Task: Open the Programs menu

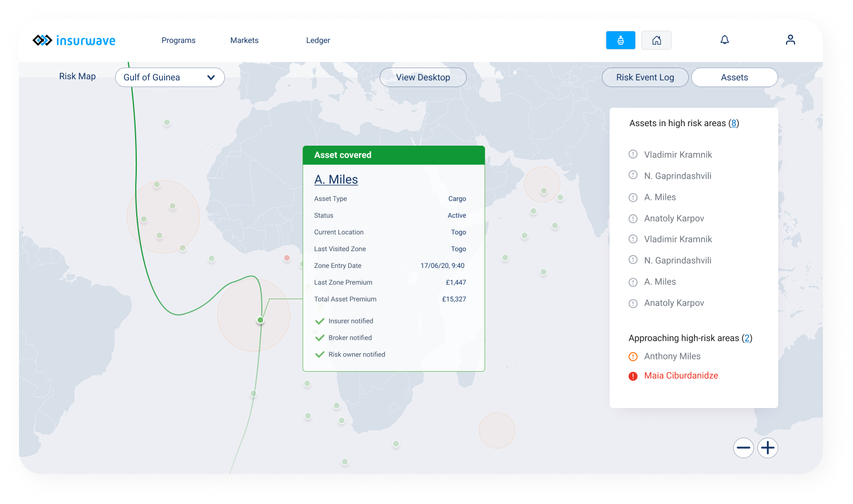Action: click(x=179, y=40)
